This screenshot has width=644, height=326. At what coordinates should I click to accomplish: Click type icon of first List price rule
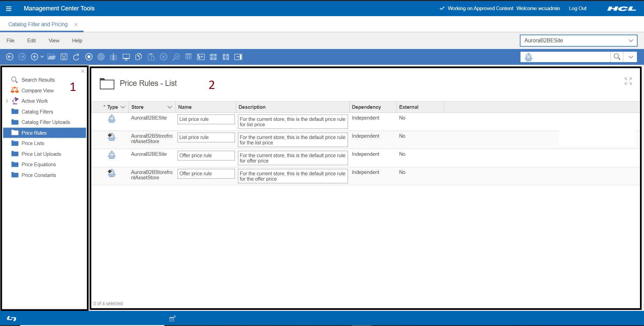click(x=112, y=119)
